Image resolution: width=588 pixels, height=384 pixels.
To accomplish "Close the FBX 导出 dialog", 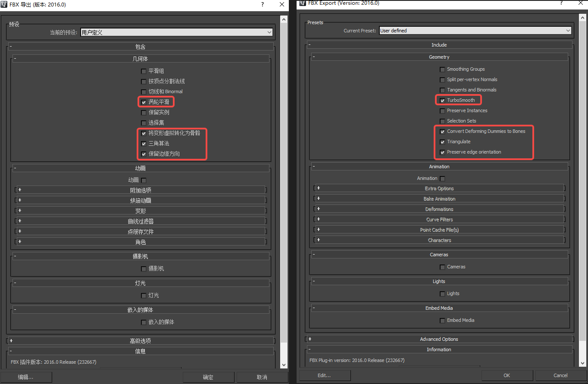I will pos(282,4).
